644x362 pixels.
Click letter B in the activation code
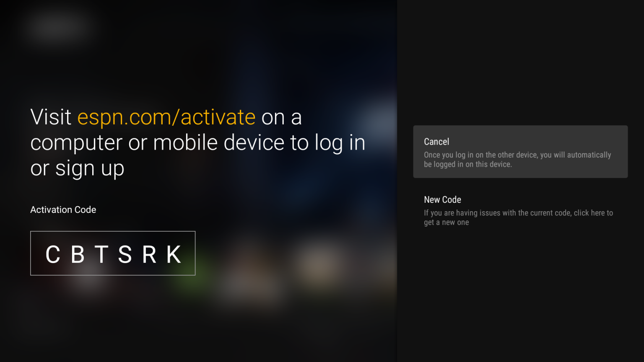[78, 254]
